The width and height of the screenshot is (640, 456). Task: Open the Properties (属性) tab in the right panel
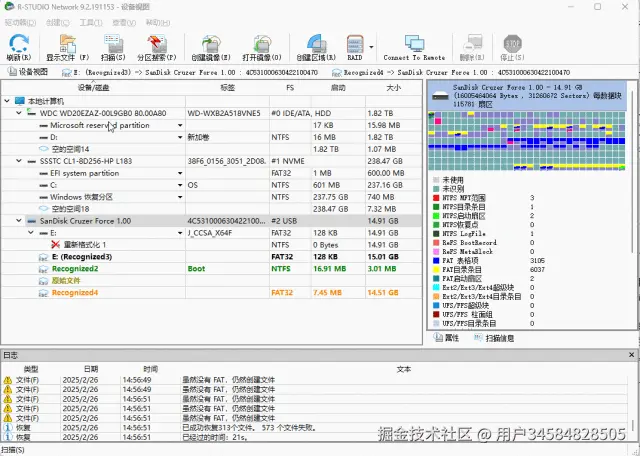pyautogui.click(x=447, y=338)
